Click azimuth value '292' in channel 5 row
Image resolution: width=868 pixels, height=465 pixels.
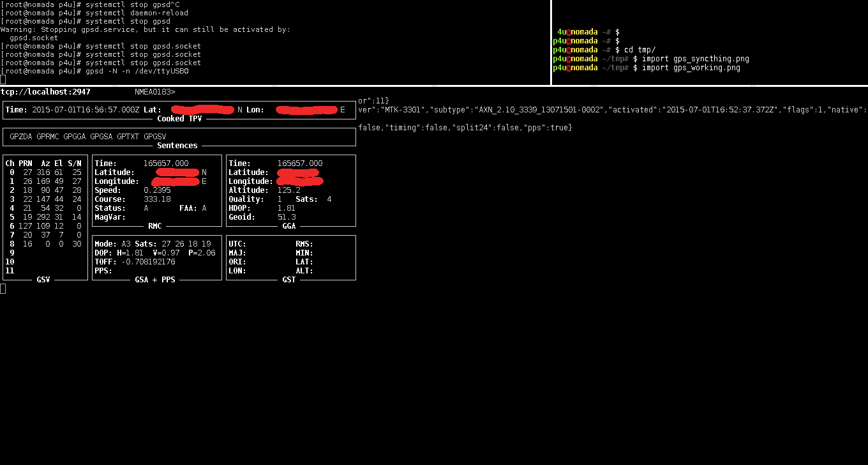(x=43, y=217)
